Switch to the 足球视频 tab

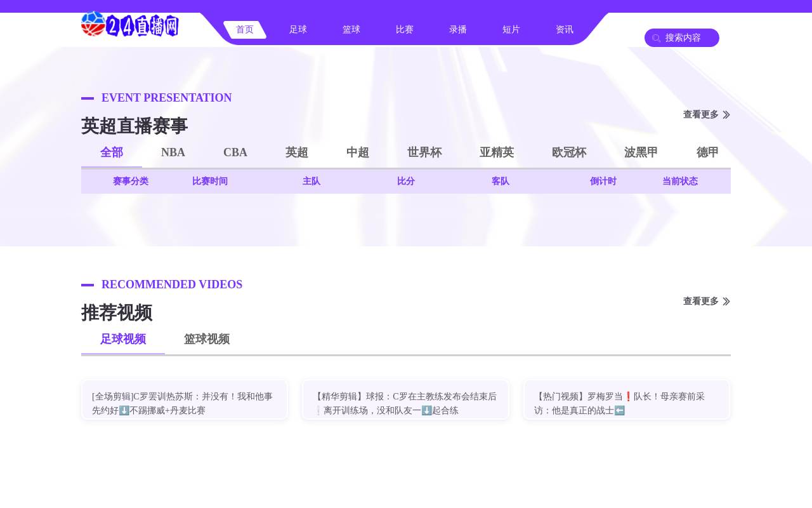point(123,339)
